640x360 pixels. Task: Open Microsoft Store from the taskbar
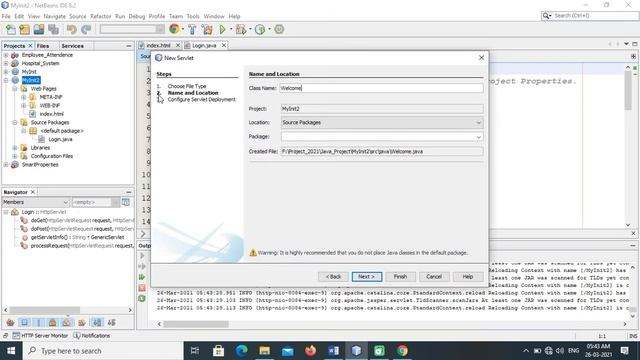(x=218, y=351)
